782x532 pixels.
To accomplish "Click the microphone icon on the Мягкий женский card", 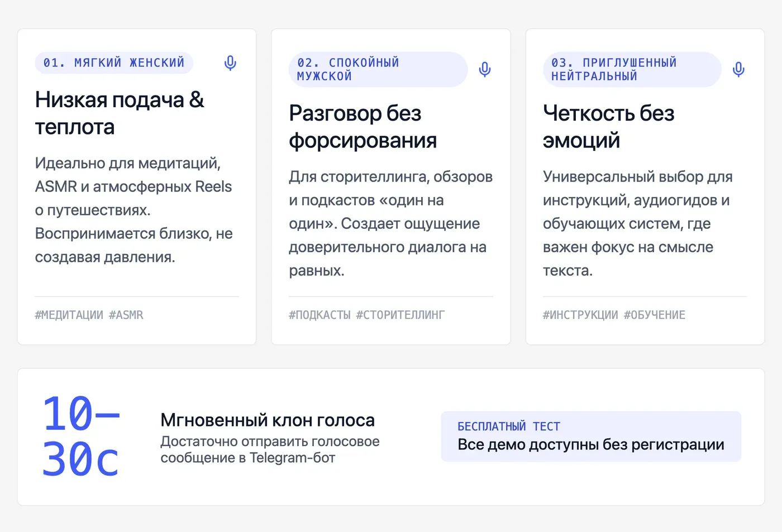I will [230, 63].
